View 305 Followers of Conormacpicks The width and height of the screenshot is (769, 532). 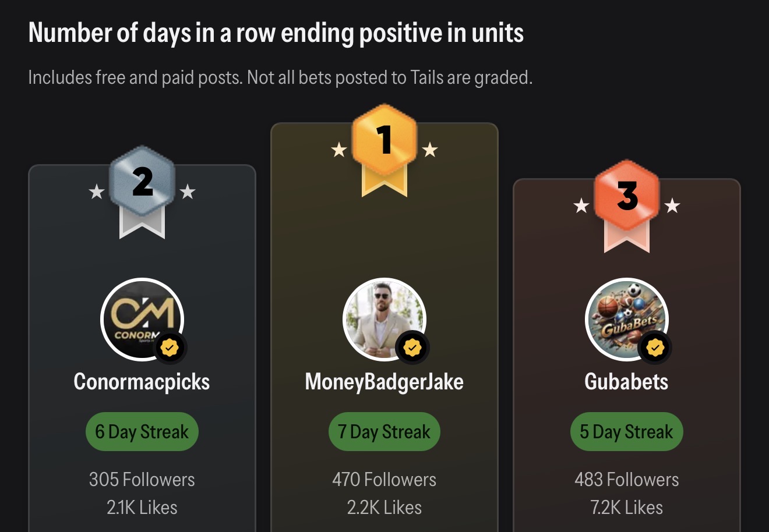[x=142, y=480]
